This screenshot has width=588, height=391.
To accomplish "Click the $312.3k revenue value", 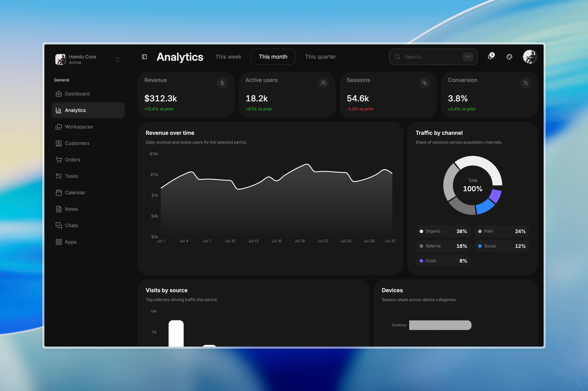I will (x=161, y=98).
